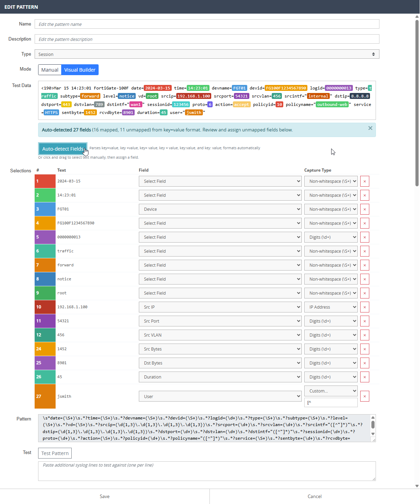Remove the 0000000013 selection
This screenshot has width=420, height=504.
click(365, 237)
